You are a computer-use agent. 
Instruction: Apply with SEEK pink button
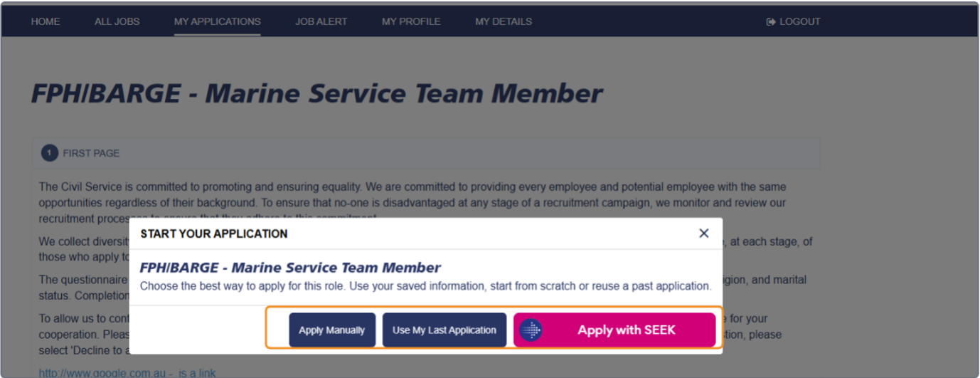tap(614, 330)
